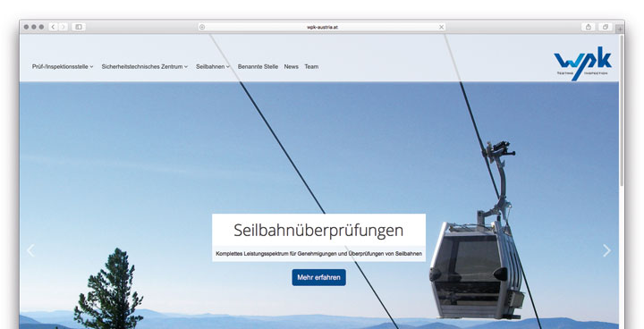Image resolution: width=644 pixels, height=329 pixels.
Task: Open the Benannte Stelle page
Action: [x=258, y=66]
